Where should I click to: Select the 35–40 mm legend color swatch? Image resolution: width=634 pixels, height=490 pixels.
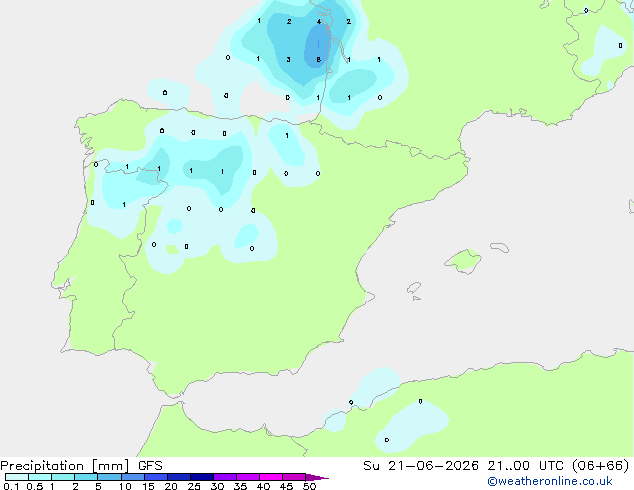click(248, 477)
